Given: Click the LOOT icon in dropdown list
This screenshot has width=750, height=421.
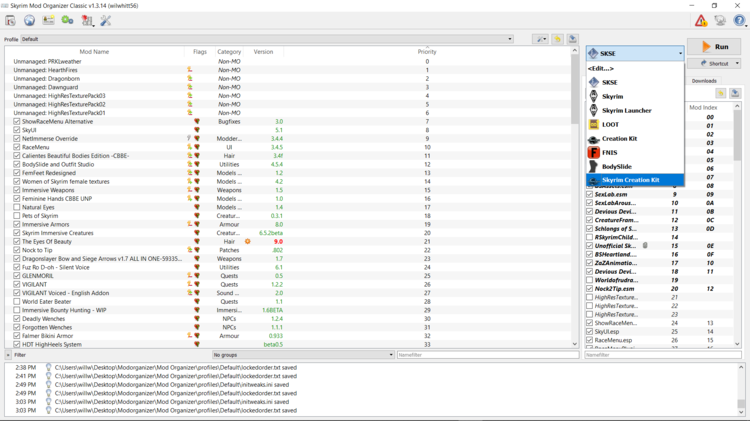Looking at the screenshot, I should [594, 124].
